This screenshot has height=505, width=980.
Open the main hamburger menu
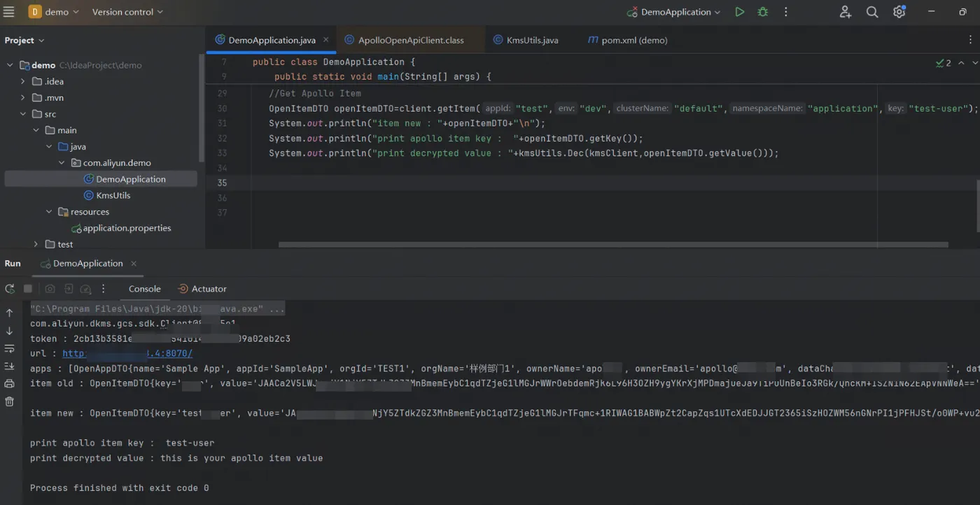coord(9,12)
